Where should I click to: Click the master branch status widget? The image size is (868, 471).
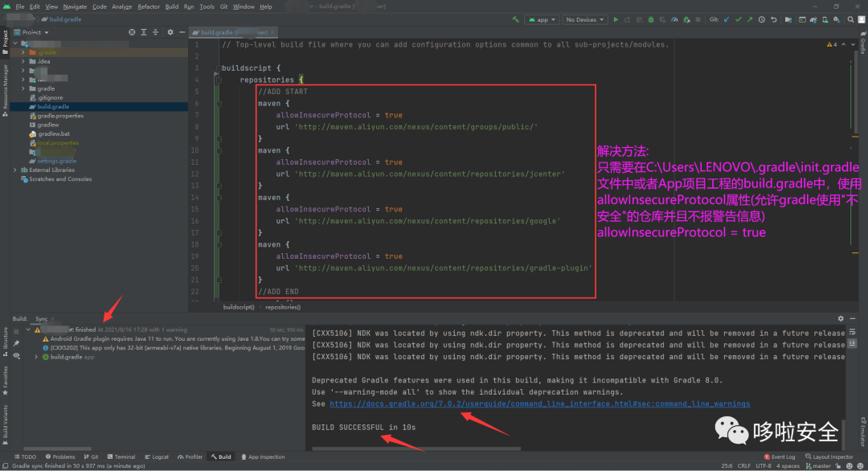click(819, 466)
